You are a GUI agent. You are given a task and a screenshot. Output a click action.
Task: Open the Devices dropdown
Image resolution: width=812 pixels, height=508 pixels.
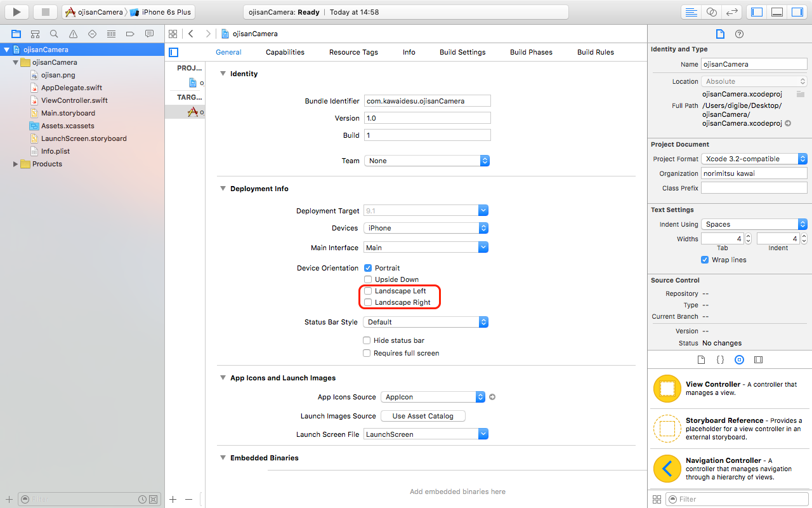pyautogui.click(x=426, y=228)
